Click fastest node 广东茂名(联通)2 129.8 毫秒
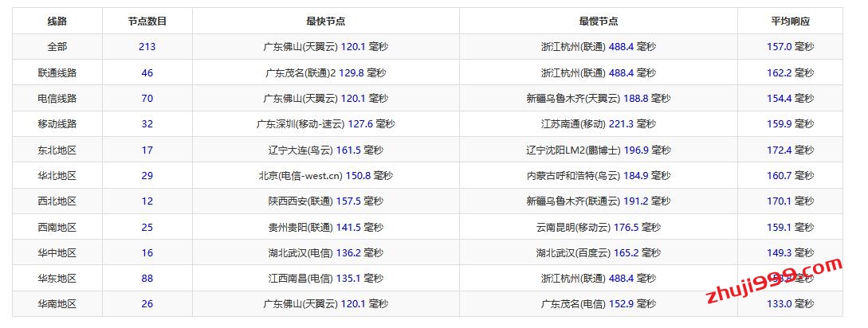The height and width of the screenshot is (328, 868). click(x=325, y=73)
